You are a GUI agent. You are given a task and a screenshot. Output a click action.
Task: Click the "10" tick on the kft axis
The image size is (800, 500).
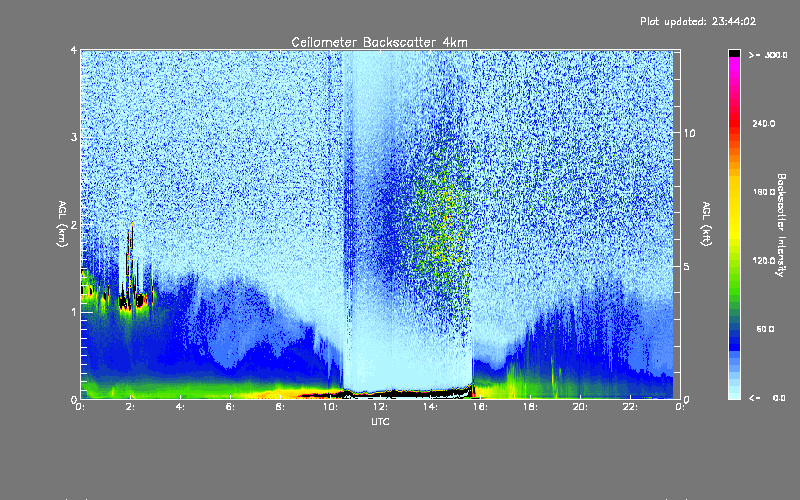tap(689, 133)
